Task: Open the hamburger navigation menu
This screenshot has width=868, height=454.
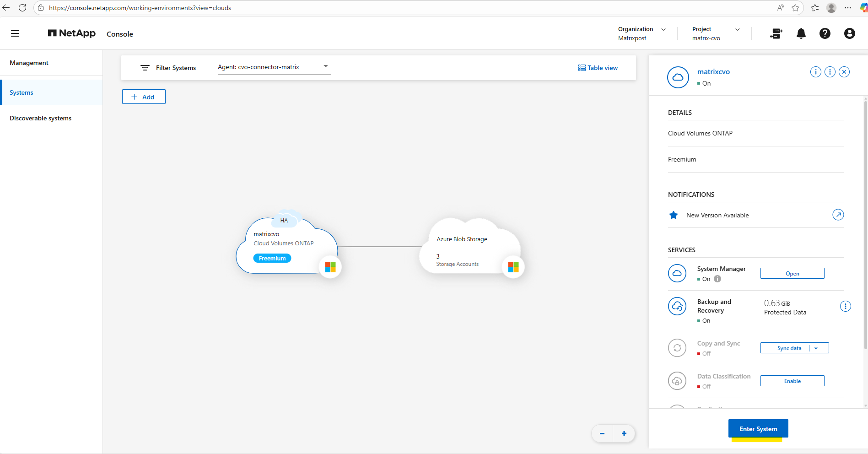Action: pos(15,33)
